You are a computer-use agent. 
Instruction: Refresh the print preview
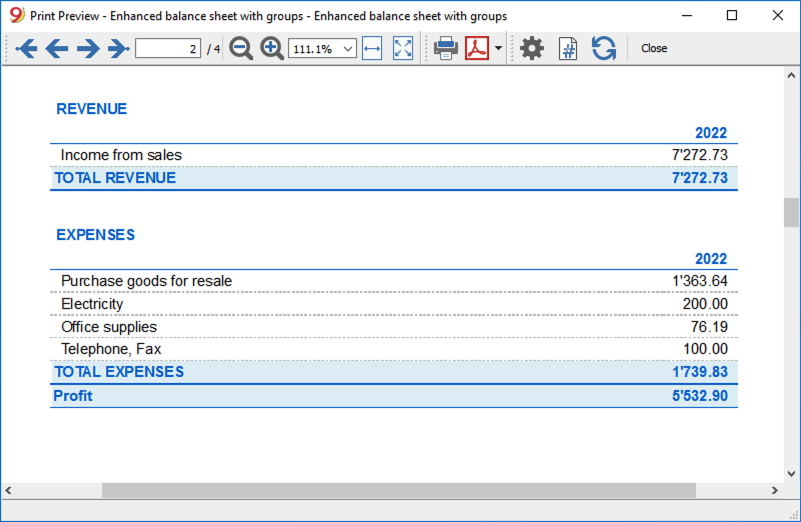coord(603,48)
